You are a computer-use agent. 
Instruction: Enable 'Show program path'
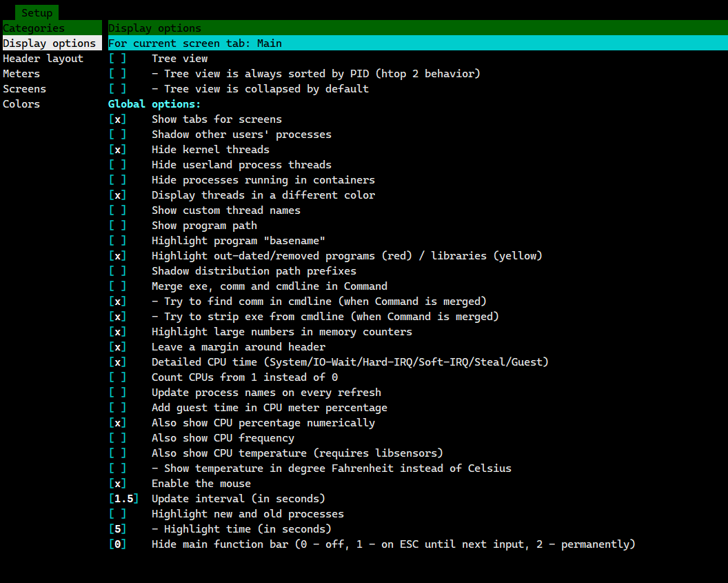117,226
